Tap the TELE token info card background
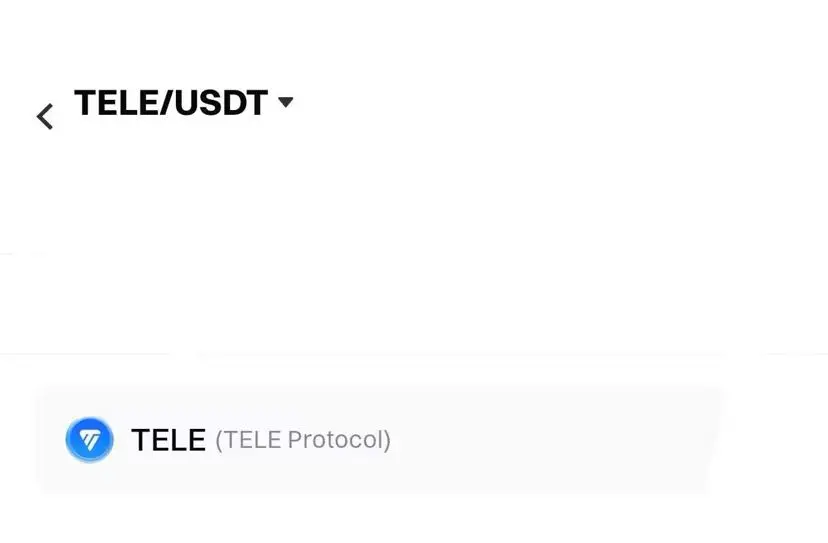828x543 pixels. pyautogui.click(x=379, y=439)
